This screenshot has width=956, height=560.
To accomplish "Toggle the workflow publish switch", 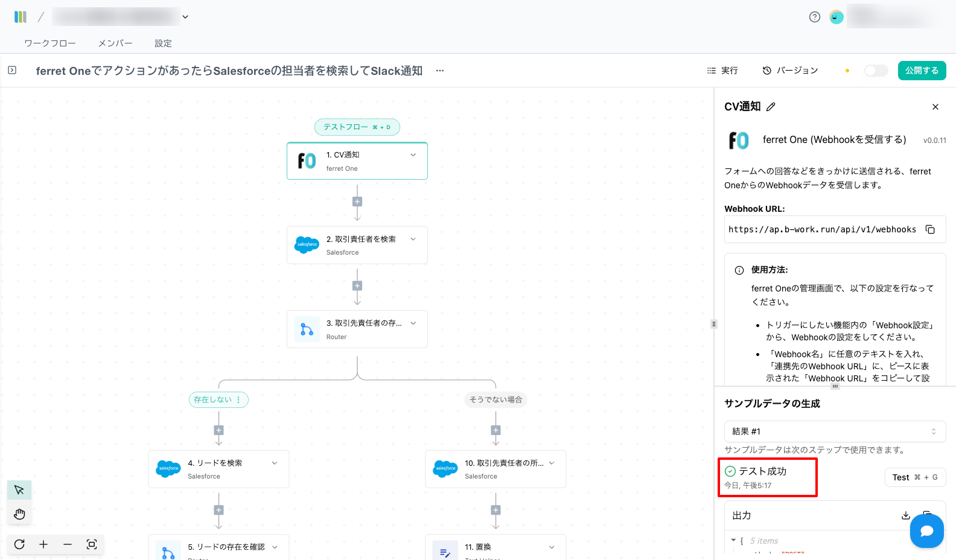I will click(x=876, y=71).
